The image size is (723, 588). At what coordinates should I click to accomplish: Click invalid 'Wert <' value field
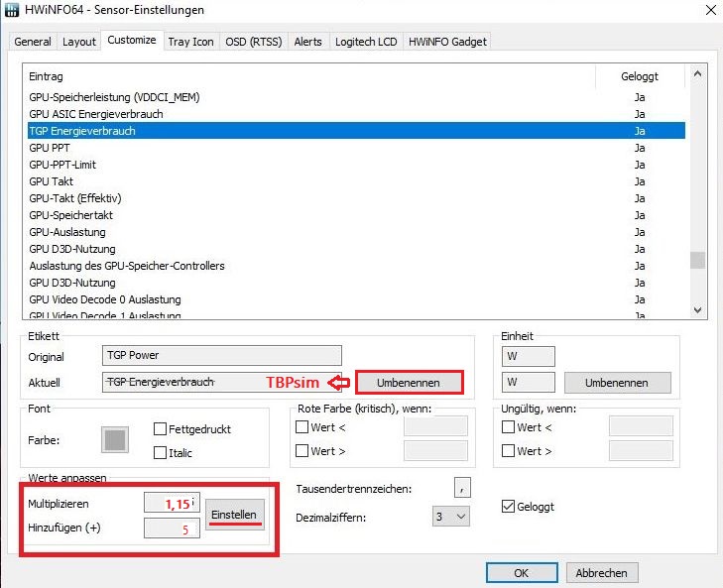point(641,426)
